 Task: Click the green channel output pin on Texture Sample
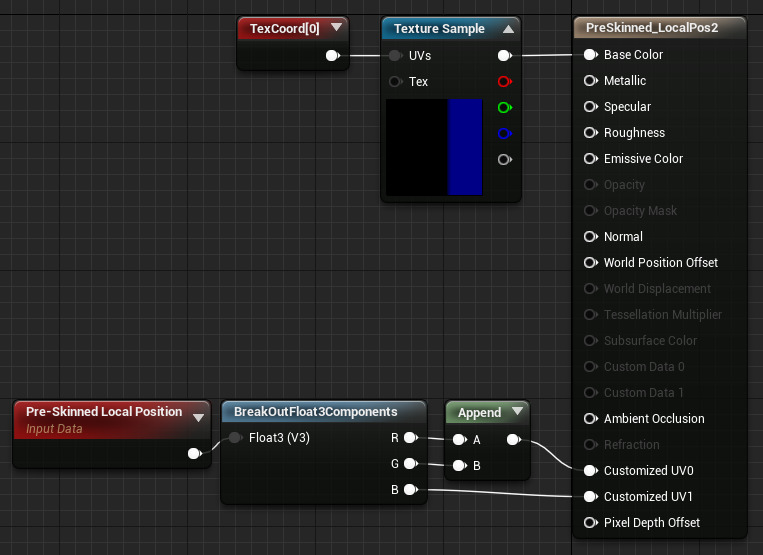click(504, 108)
